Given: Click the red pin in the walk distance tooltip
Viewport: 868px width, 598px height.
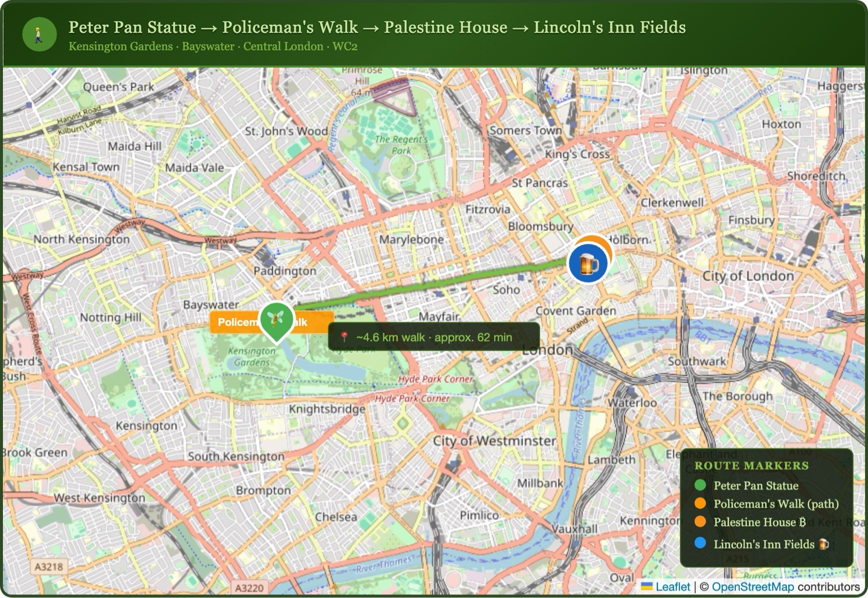Looking at the screenshot, I should 344,337.
